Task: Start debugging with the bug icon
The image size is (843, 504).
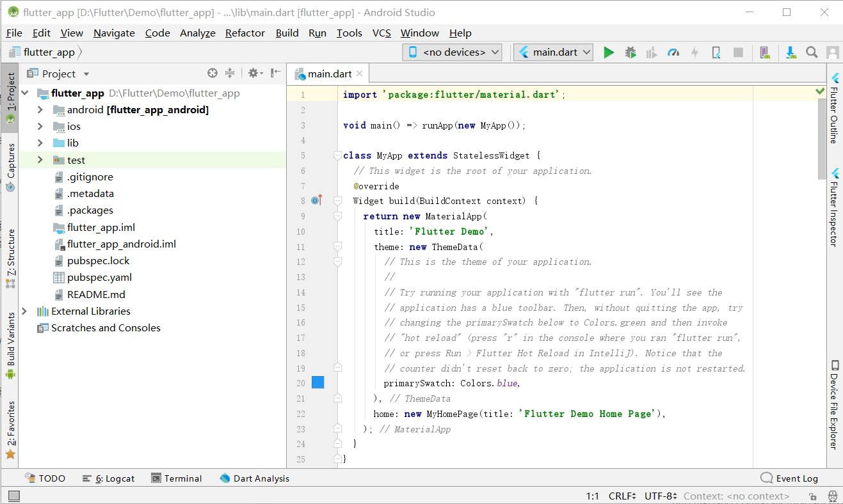Action: coord(630,52)
